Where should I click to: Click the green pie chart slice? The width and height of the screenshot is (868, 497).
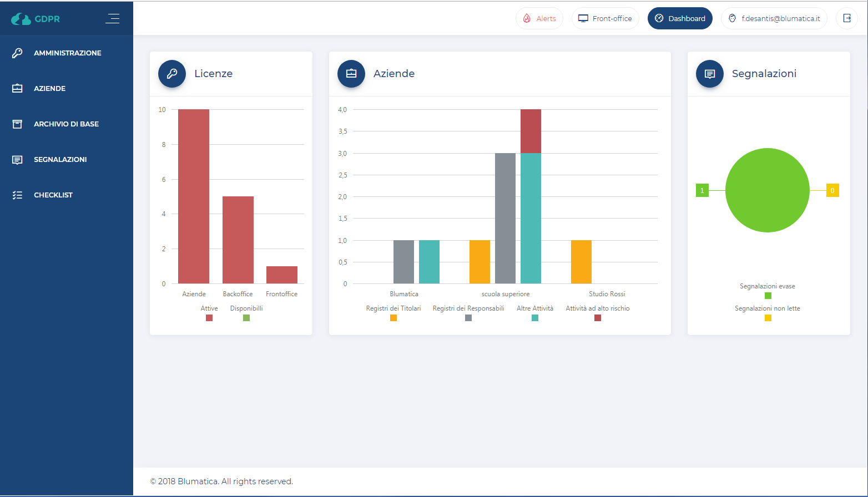click(x=768, y=190)
